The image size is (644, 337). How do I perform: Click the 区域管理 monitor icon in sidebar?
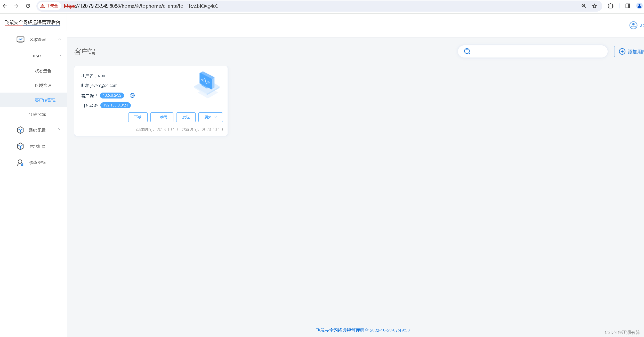click(x=20, y=39)
